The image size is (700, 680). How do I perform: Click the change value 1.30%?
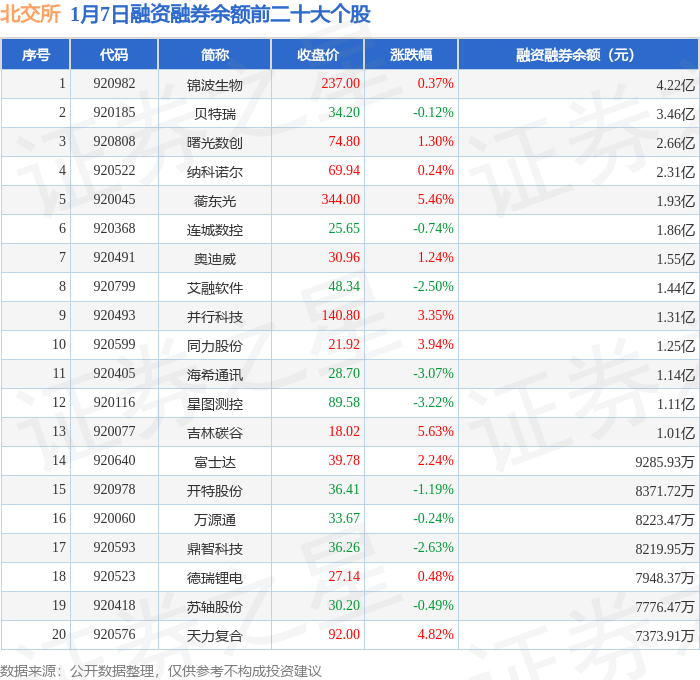(436, 142)
